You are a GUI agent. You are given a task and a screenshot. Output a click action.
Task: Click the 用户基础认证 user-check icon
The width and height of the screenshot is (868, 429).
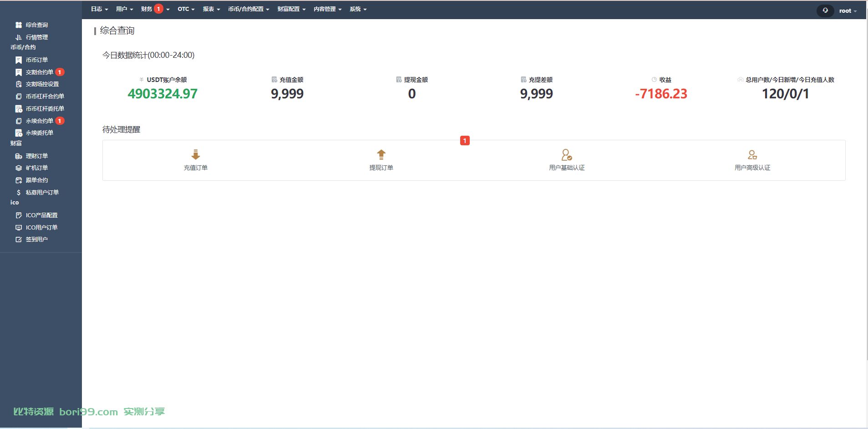tap(567, 155)
